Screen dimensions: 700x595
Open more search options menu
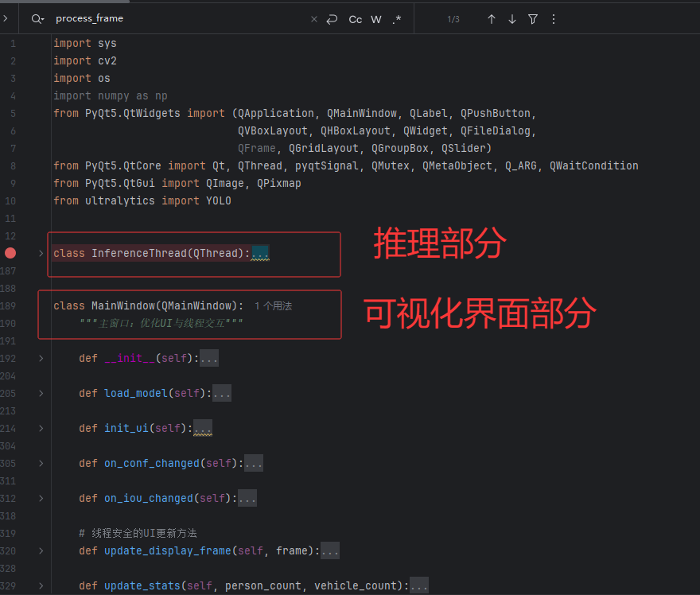point(554,19)
